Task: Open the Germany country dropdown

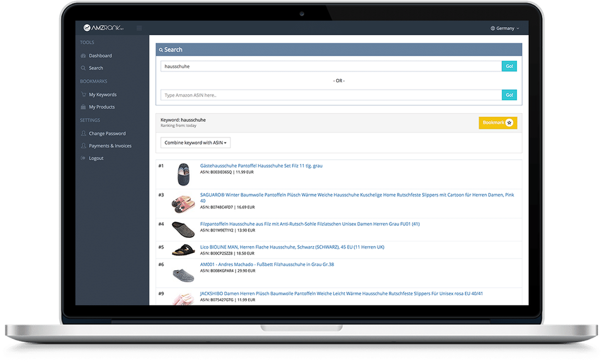Action: [x=505, y=28]
